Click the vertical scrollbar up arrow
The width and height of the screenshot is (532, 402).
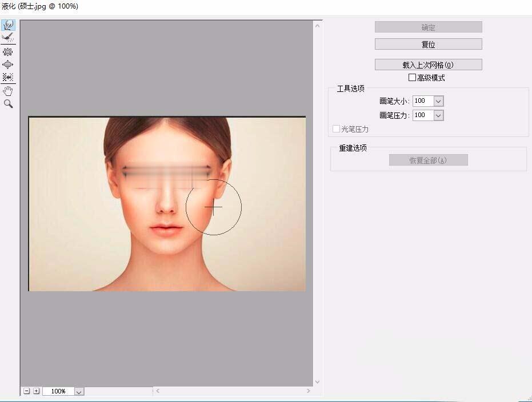point(317,26)
